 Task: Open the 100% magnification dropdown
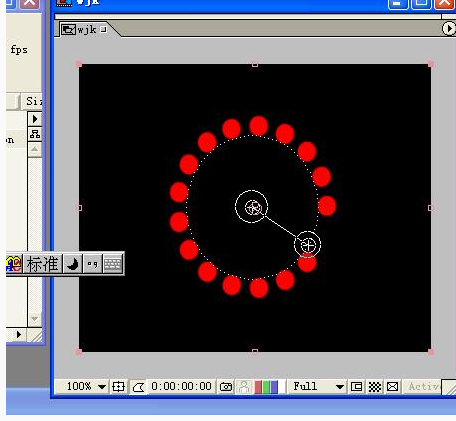click(86, 386)
